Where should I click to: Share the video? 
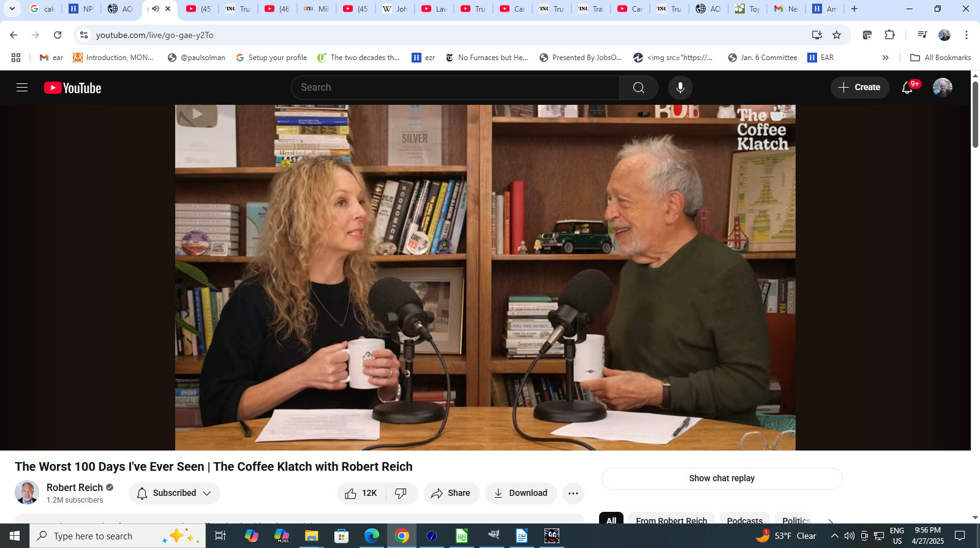(x=451, y=493)
